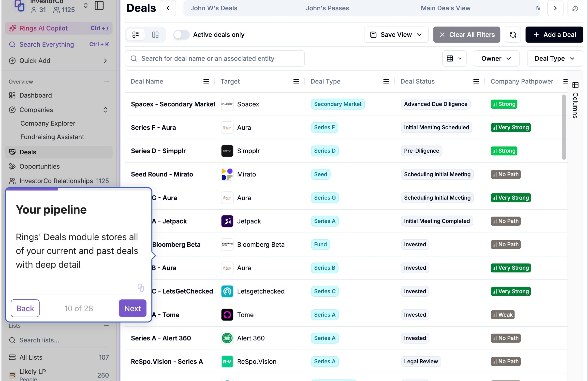
Task: Click Next in the pipeline tour
Action: point(132,308)
